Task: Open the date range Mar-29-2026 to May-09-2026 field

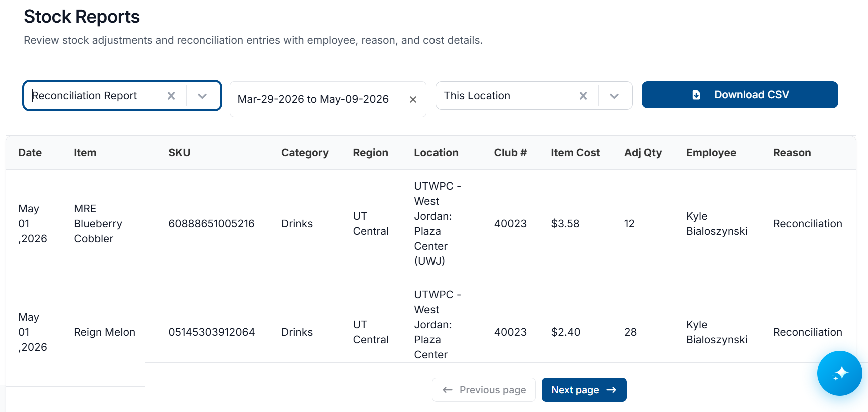Action: tap(328, 99)
